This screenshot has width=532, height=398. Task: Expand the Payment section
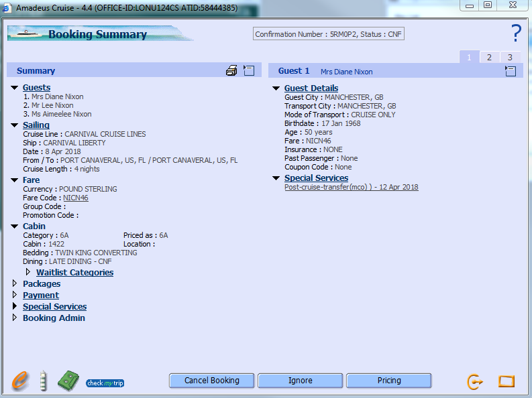pyautogui.click(x=15, y=295)
